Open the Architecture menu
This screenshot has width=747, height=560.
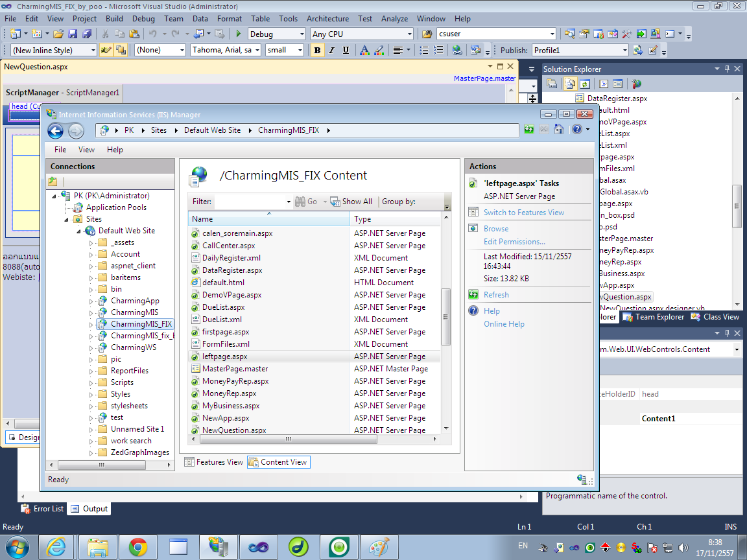327,19
